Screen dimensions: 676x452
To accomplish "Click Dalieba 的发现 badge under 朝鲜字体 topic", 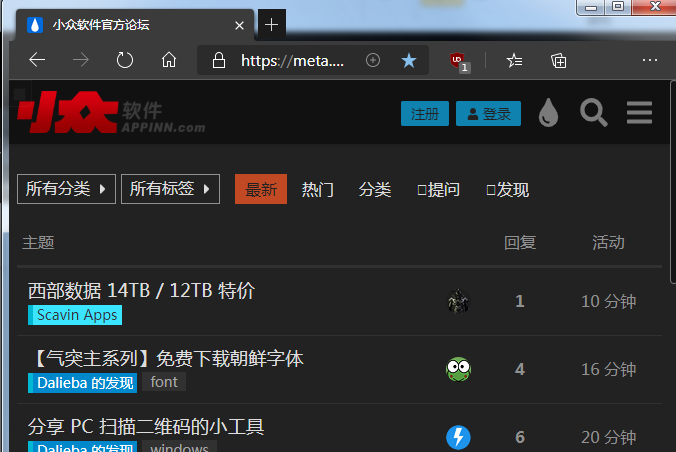I will click(x=82, y=383).
